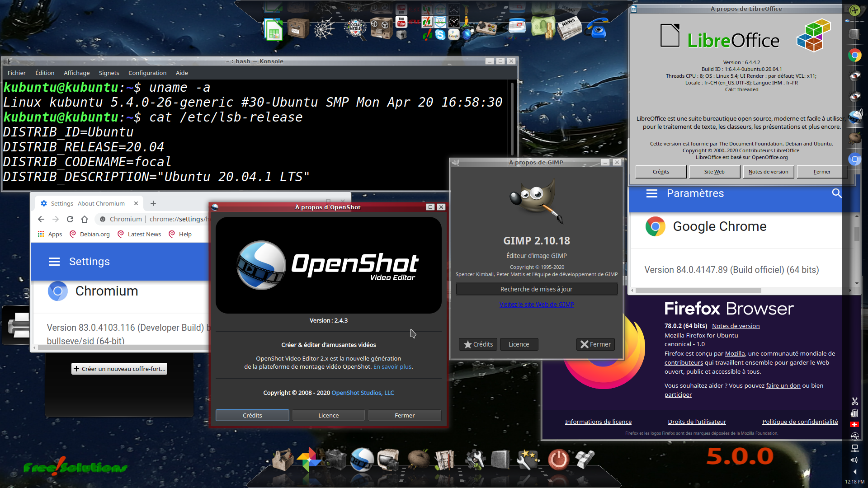Open the Informations de licence link in Firefox
This screenshot has width=868, height=488.
tap(598, 422)
